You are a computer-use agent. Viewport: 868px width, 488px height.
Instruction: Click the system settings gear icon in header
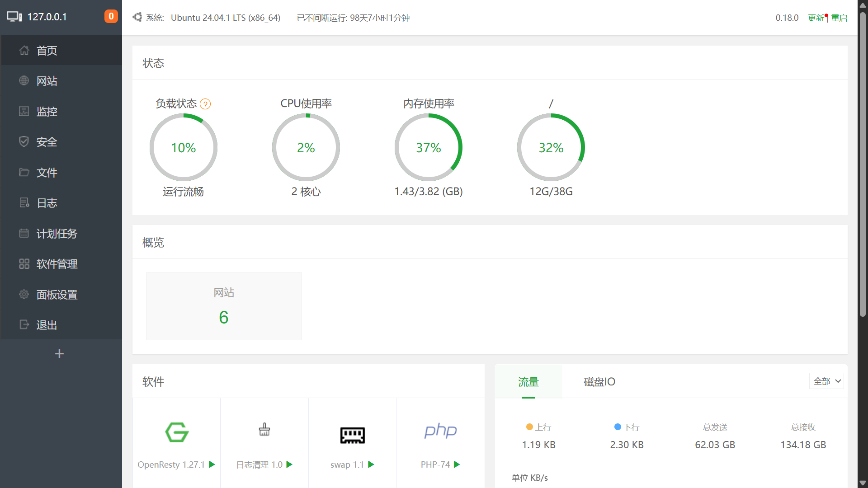tap(137, 17)
